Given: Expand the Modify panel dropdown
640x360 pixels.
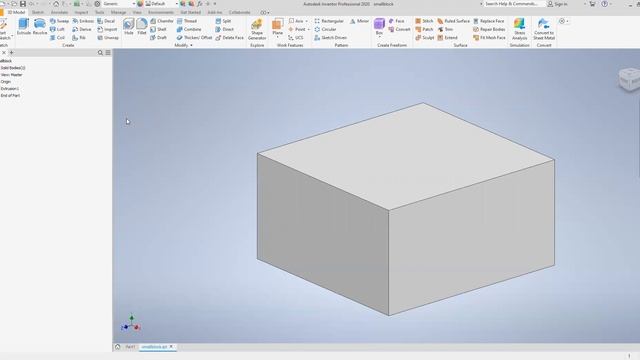Looking at the screenshot, I should pos(184,45).
